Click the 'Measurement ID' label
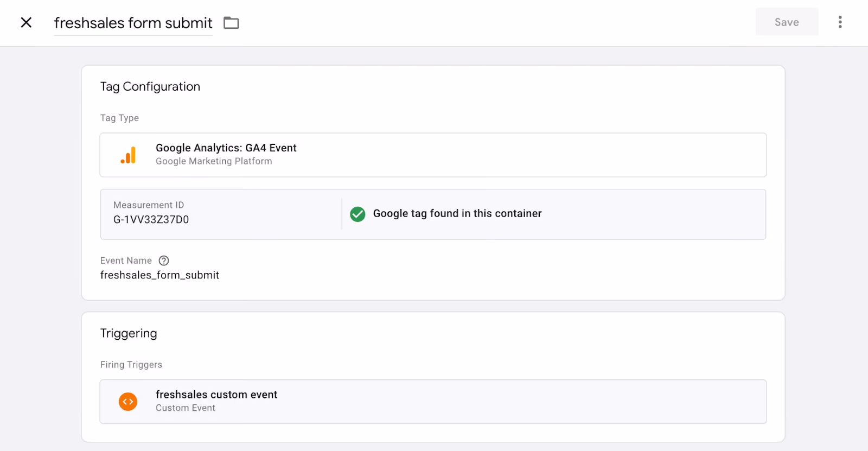This screenshot has width=868, height=451. (149, 205)
